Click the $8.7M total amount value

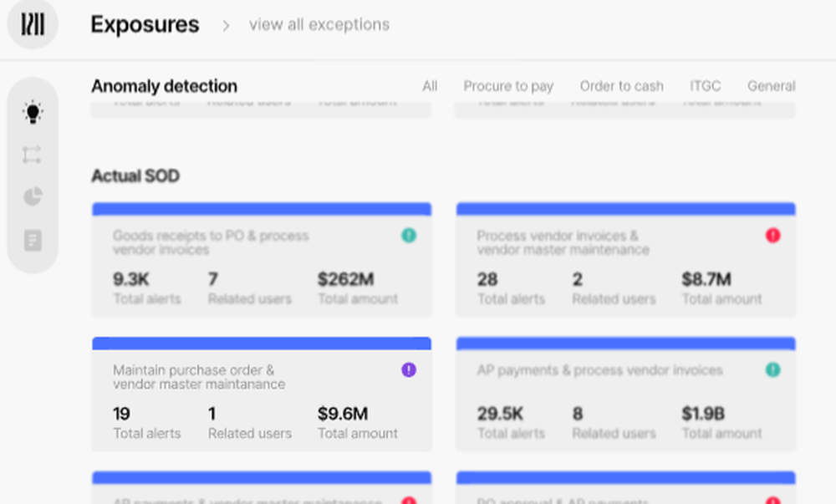(706, 278)
